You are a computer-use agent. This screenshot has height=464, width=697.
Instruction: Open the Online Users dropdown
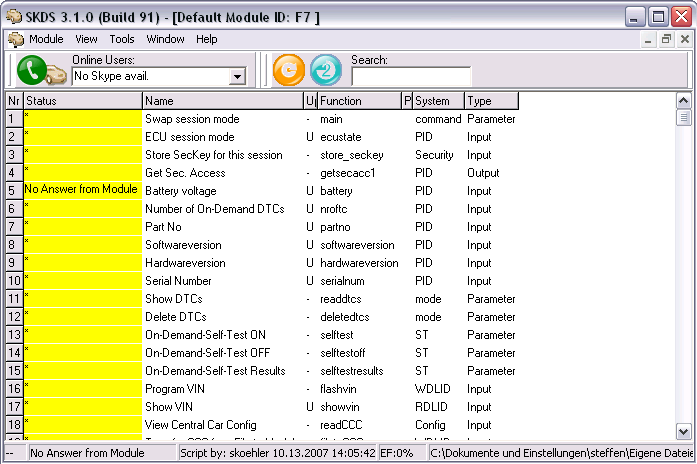[237, 76]
